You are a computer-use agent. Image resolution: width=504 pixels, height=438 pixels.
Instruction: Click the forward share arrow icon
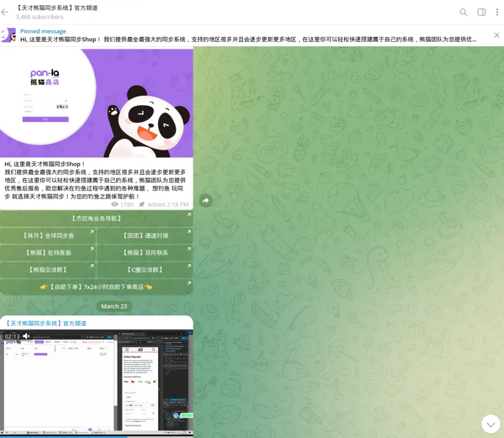[206, 200]
